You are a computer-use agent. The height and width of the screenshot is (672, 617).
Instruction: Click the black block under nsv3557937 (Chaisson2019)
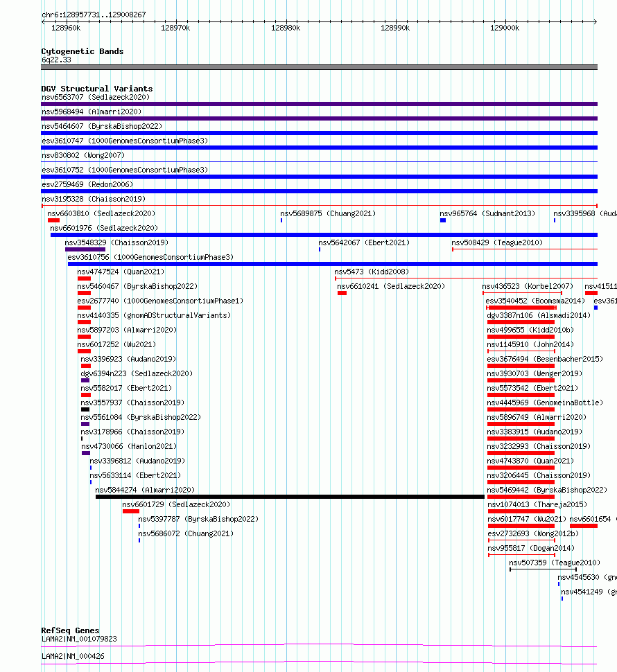click(x=85, y=409)
